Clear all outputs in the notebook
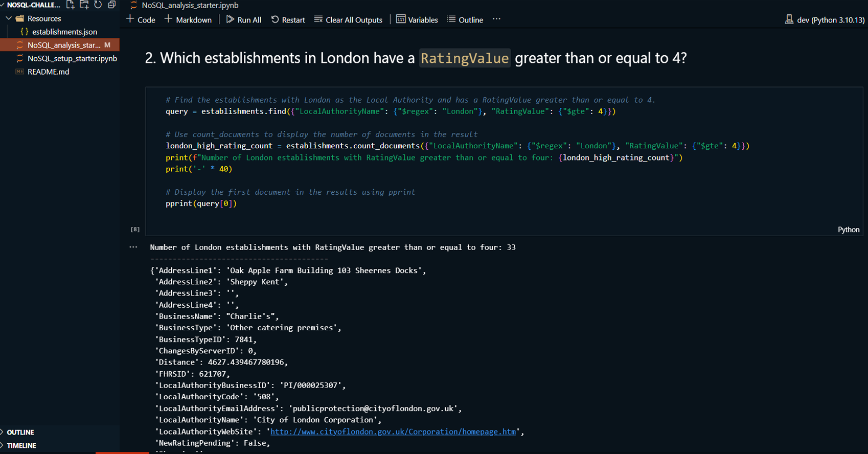 click(x=348, y=20)
